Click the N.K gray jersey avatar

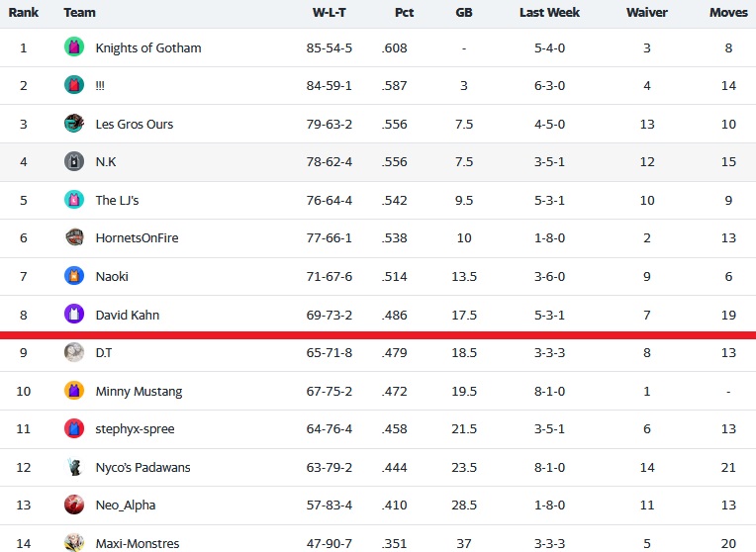(x=74, y=161)
